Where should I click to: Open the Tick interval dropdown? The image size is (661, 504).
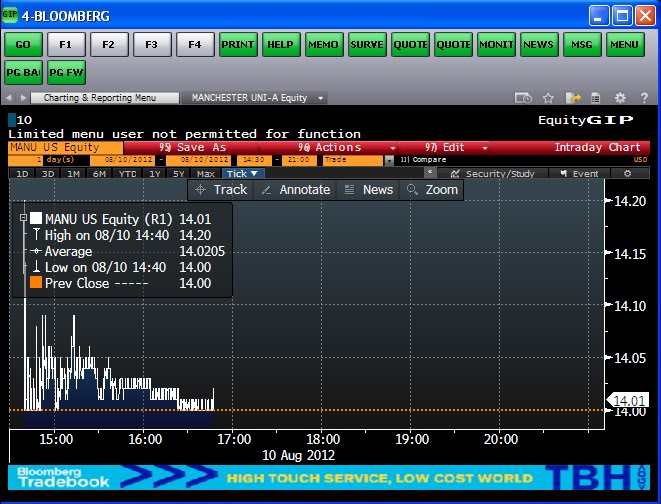[242, 174]
